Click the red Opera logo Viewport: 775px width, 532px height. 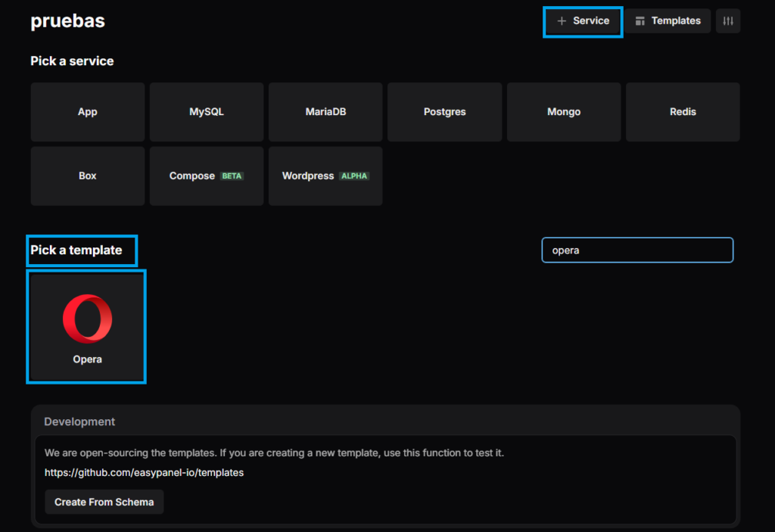[87, 319]
